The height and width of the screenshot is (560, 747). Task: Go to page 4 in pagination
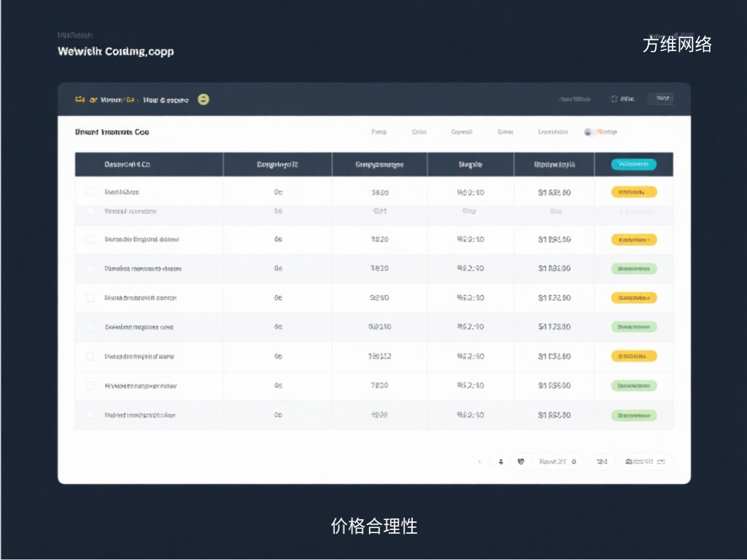click(500, 462)
